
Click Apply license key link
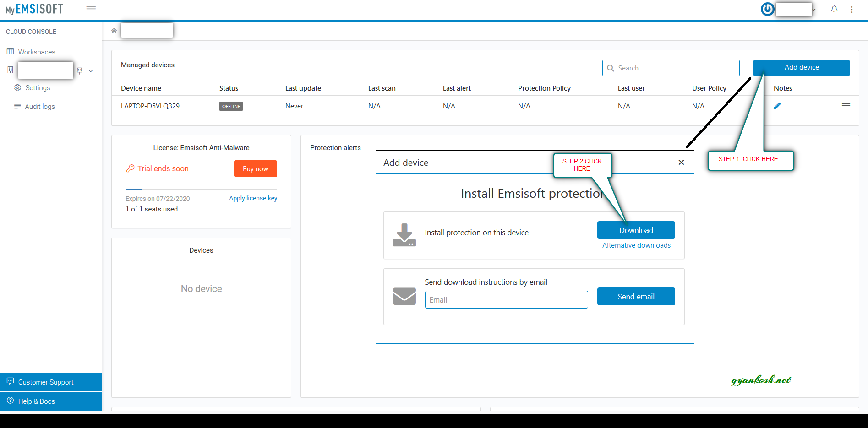pos(253,198)
